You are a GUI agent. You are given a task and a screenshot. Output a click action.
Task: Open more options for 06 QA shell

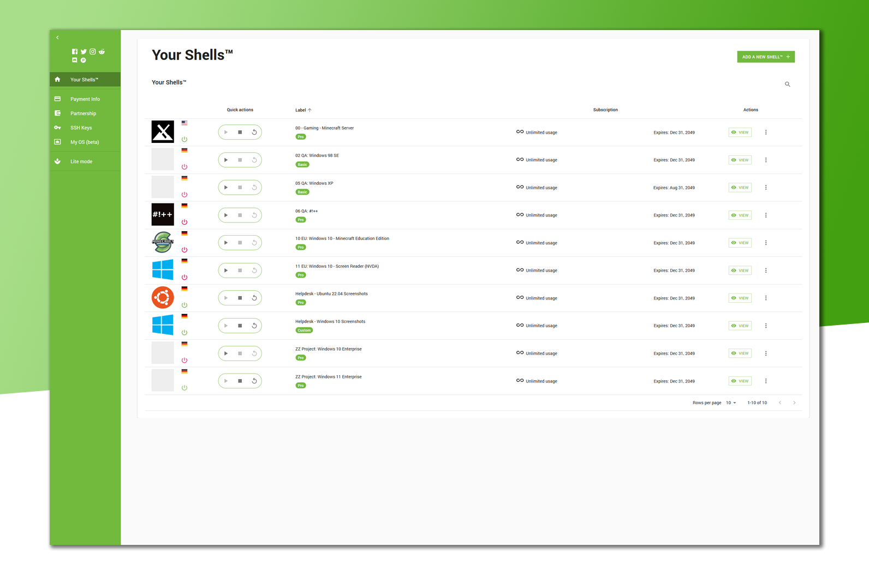[x=766, y=215]
